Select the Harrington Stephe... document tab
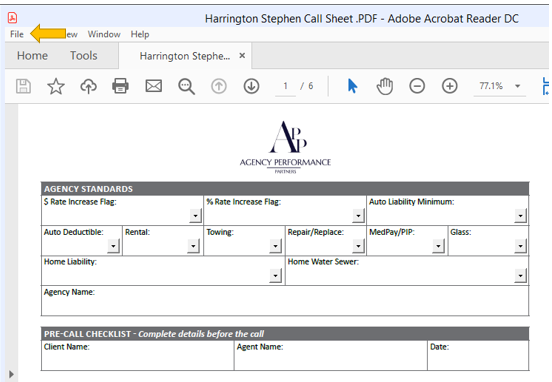This screenshot has height=382, width=552. [x=185, y=56]
